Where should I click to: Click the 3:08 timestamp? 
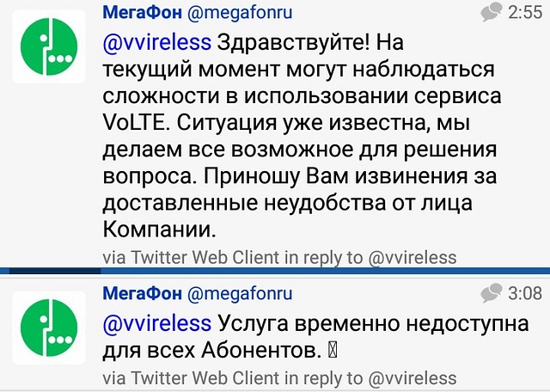525,293
